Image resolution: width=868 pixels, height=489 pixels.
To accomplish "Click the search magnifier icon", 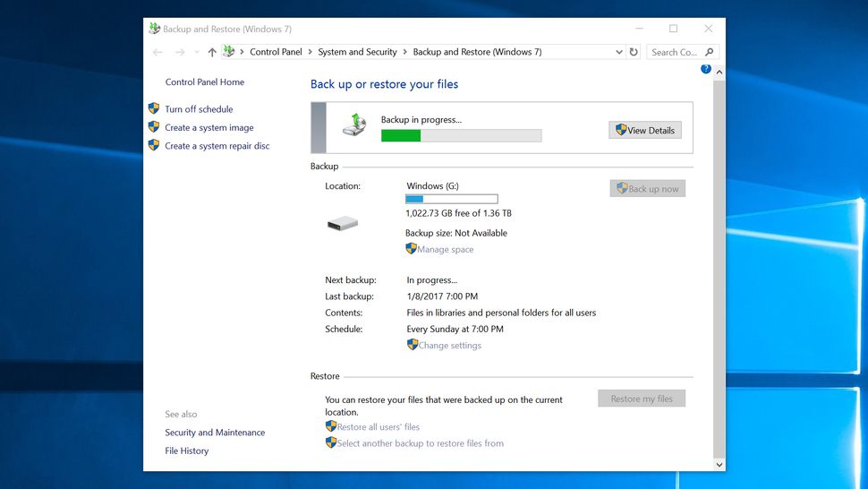I will (710, 52).
